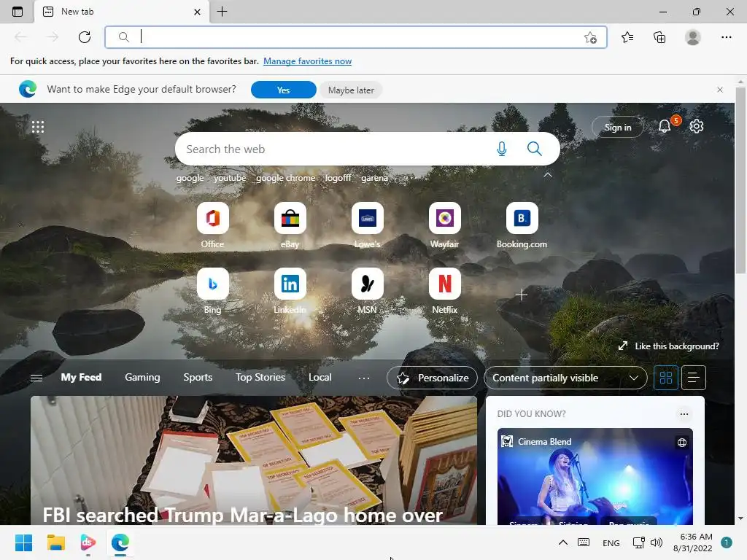Expand the Content partially visible dropdown
The image size is (747, 560).
coord(565,378)
